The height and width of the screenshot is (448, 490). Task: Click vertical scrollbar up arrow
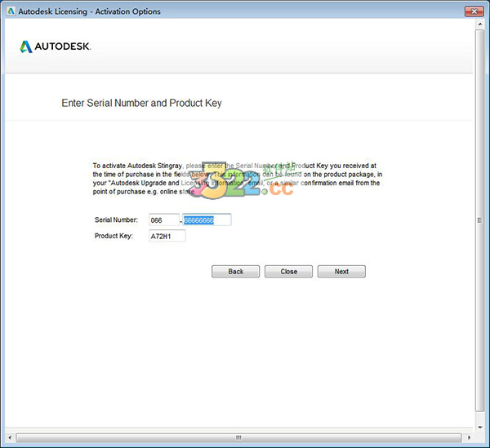(479, 24)
